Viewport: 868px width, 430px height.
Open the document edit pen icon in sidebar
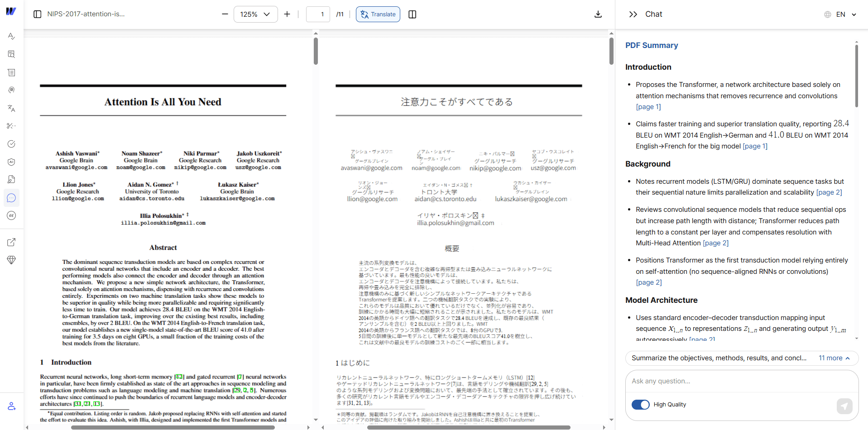(11, 180)
